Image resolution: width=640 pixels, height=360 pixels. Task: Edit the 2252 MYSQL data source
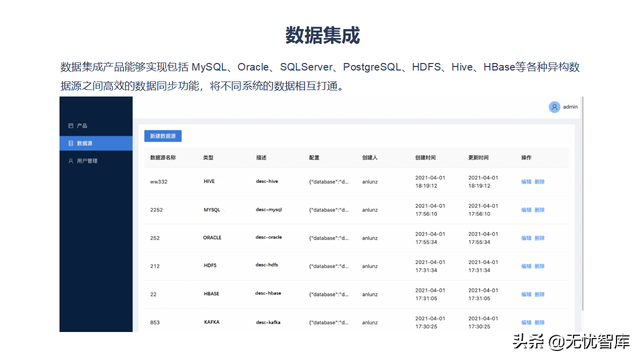[x=526, y=210]
